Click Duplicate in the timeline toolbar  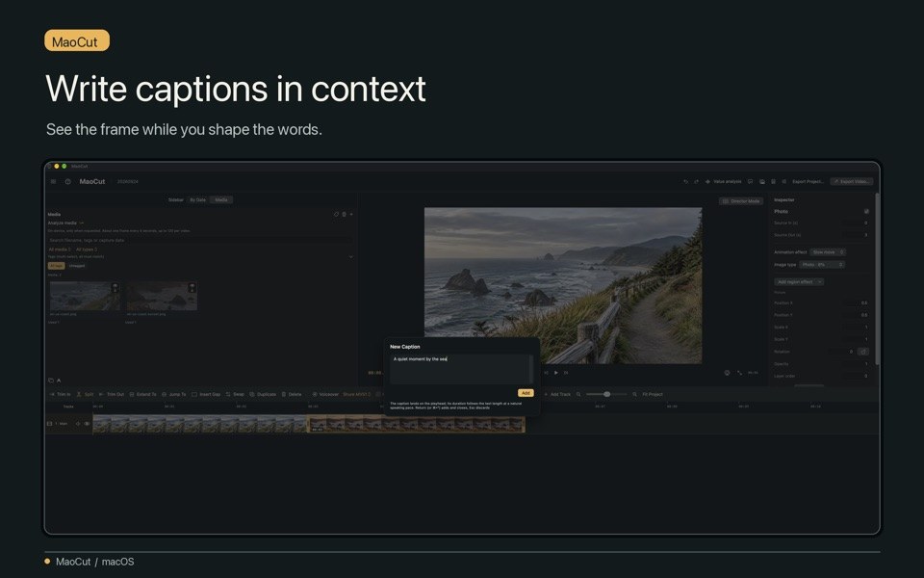(x=263, y=394)
